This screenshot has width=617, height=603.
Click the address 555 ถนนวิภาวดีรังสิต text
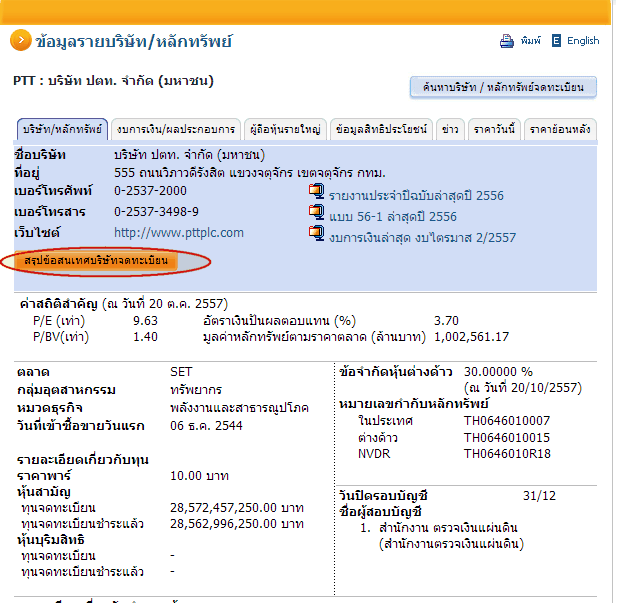pos(169,173)
